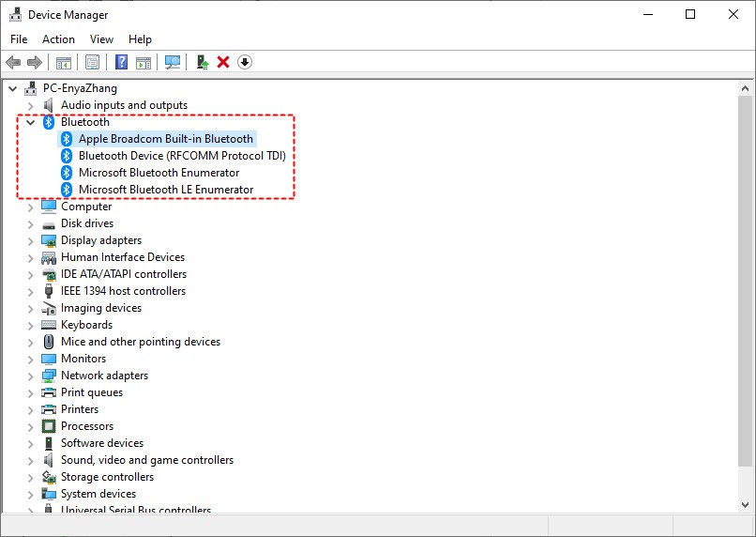Click the Storage controllers label
Viewport: 756px width, 537px height.
click(107, 477)
